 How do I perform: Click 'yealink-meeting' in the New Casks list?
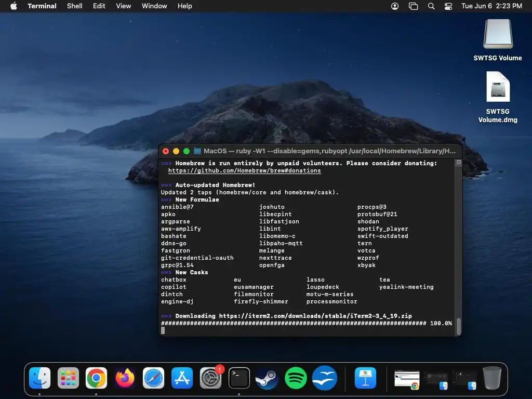(406, 287)
